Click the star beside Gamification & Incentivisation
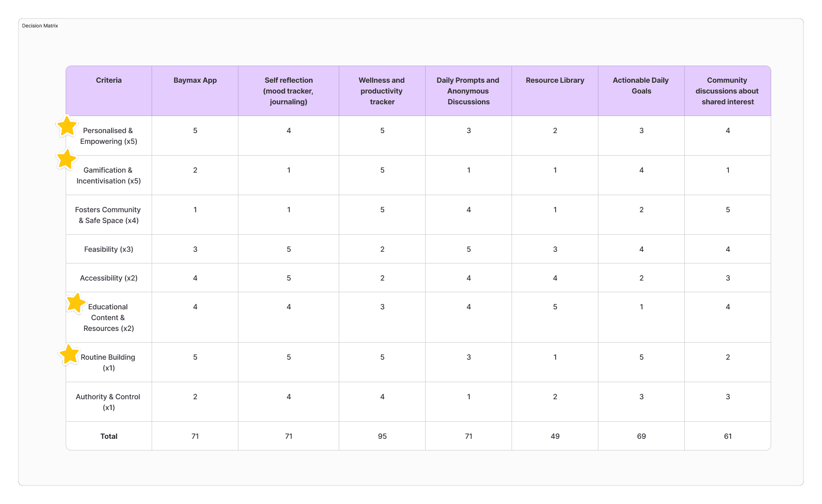The image size is (822, 504). click(x=67, y=160)
